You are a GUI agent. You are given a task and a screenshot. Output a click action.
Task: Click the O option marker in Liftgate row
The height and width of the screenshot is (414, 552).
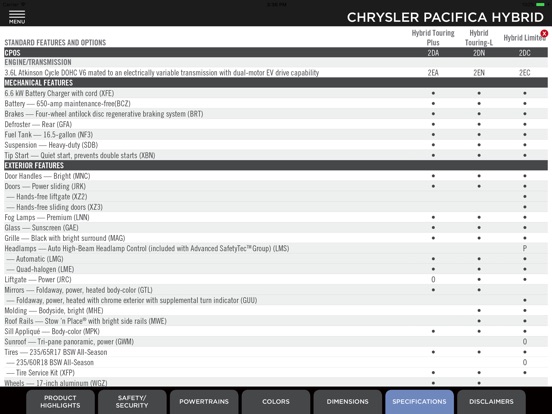tap(433, 279)
